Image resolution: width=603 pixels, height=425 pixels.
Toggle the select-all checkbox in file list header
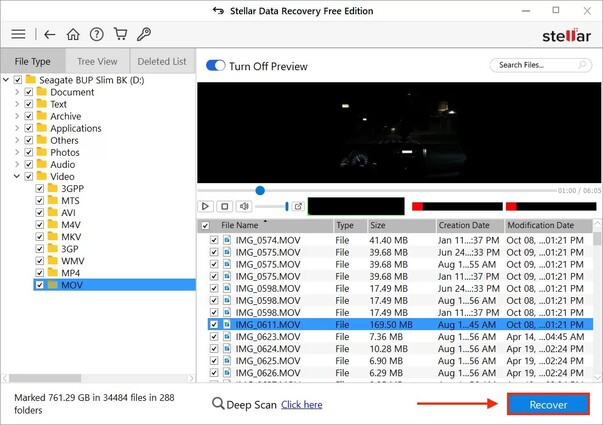pyautogui.click(x=205, y=226)
